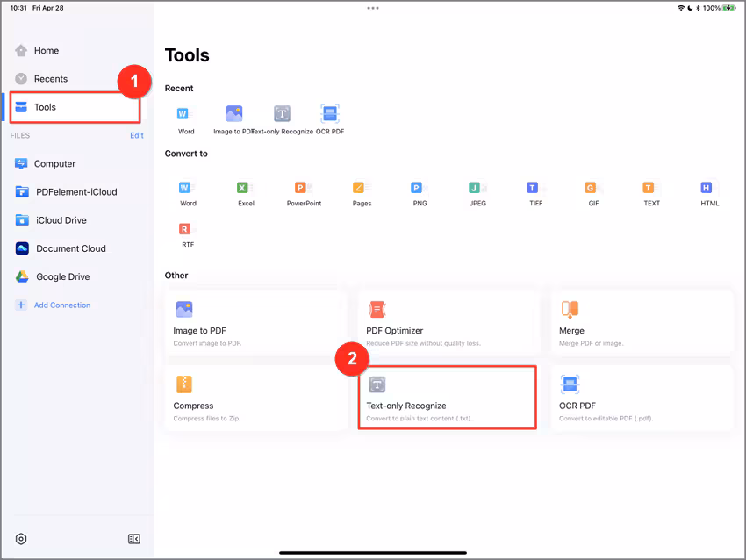Convert to RTF format
Image resolution: width=746 pixels, height=560 pixels.
[x=188, y=234]
